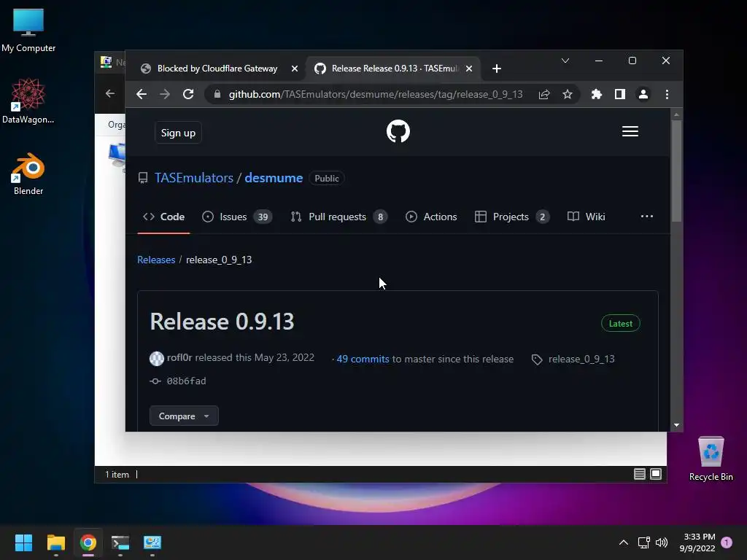
Task: Select the Release 0.9.13 browser tab
Action: (393, 69)
